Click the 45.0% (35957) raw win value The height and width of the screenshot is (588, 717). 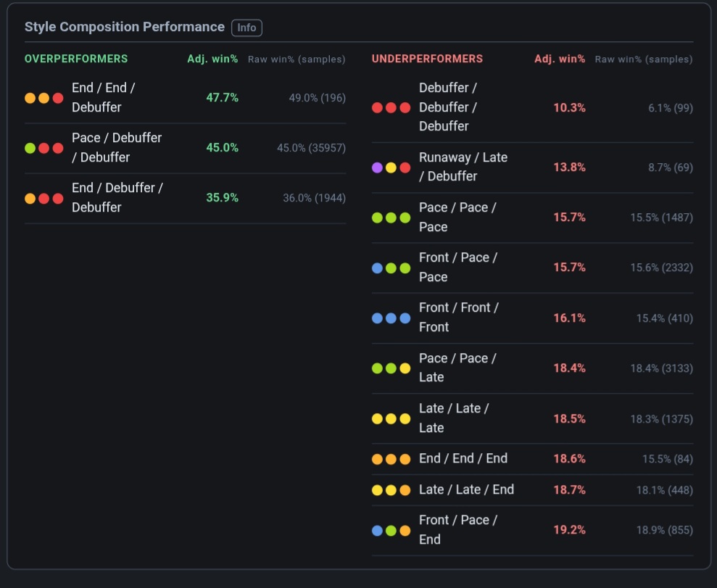coord(312,148)
